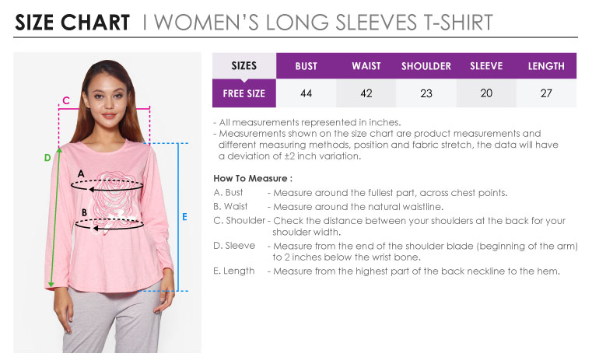Image resolution: width=592 pixels, height=364 pixels.
Task: Click the SHOULDER column header
Action: pos(426,66)
